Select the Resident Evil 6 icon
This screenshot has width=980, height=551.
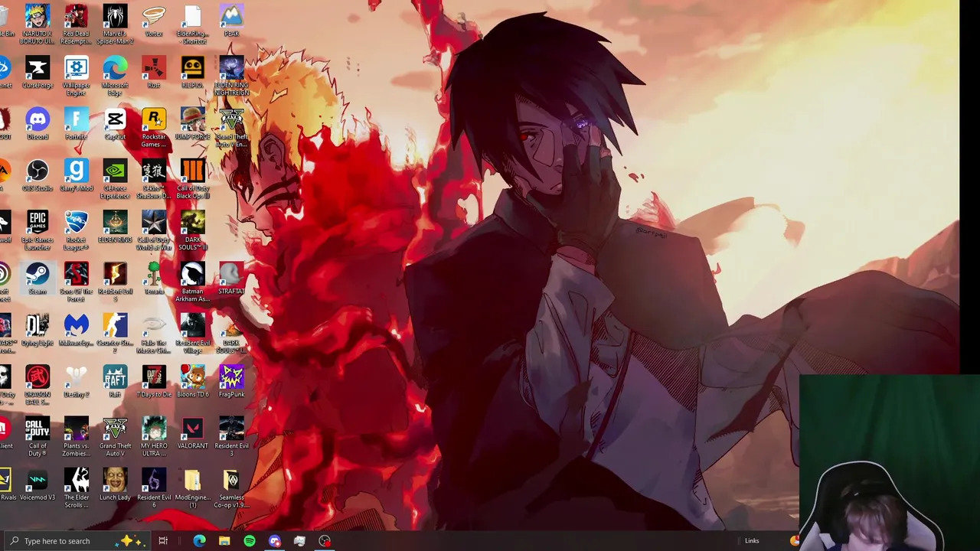154,487
